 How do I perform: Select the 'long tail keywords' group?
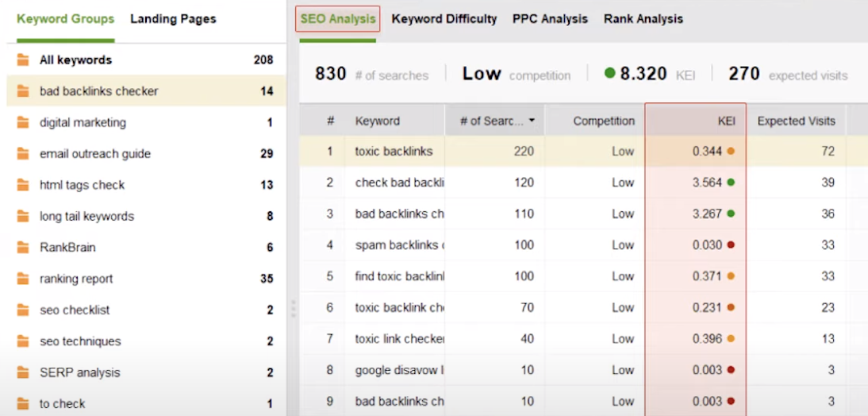coord(86,216)
